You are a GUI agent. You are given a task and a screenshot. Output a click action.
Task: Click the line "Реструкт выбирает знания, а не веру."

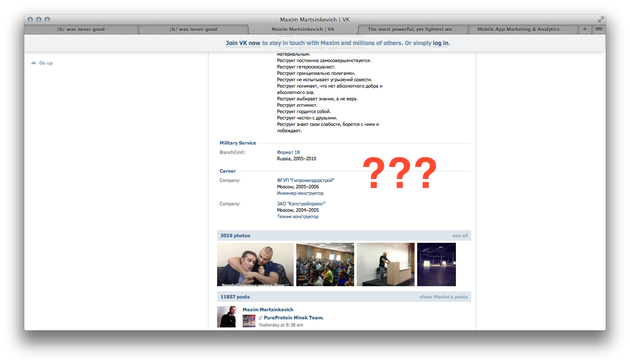(317, 99)
